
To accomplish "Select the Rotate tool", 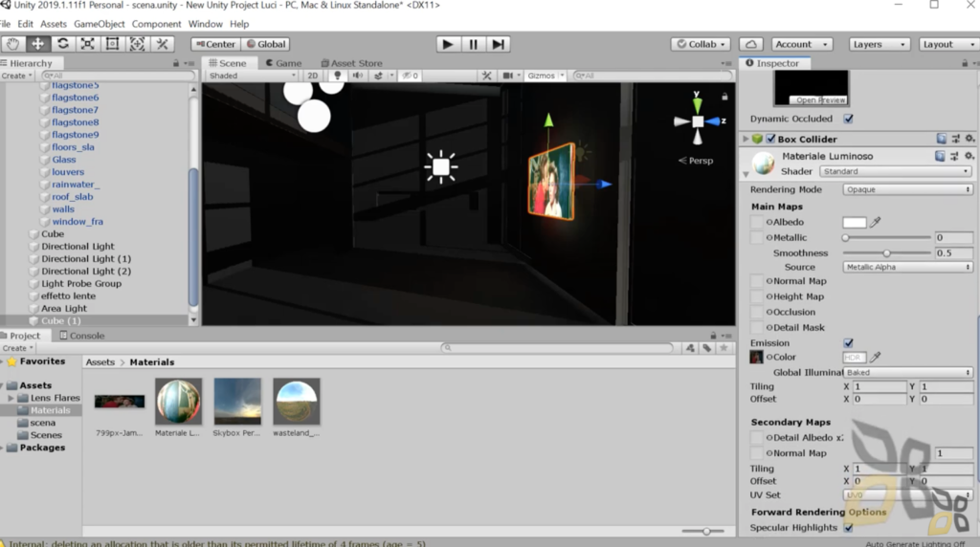I will click(x=62, y=44).
